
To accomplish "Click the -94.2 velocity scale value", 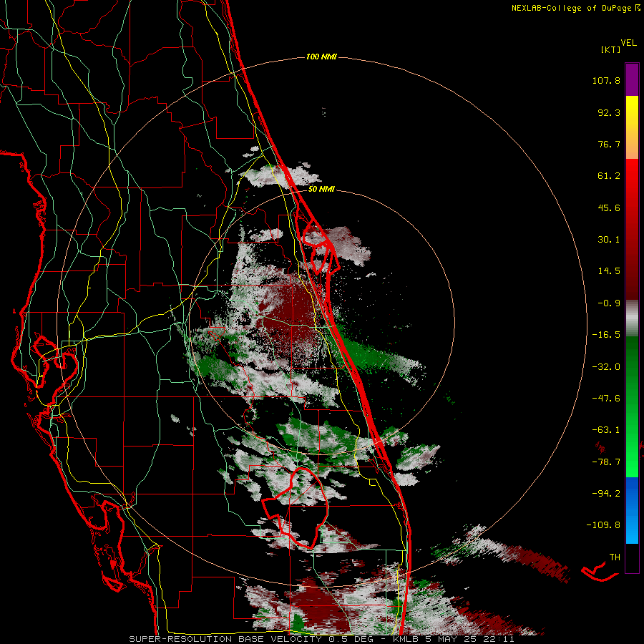I will tap(606, 494).
